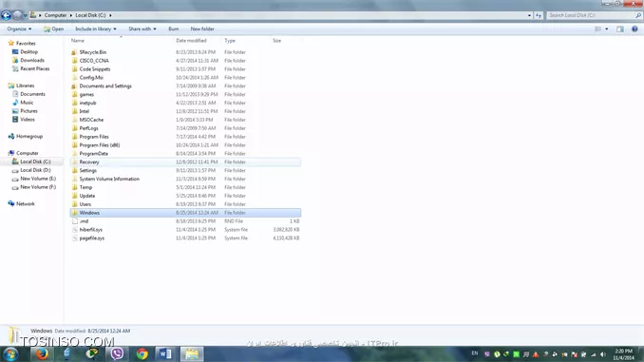644x362 pixels.
Task: Launch Firefox from the taskbar
Action: click(x=42, y=353)
